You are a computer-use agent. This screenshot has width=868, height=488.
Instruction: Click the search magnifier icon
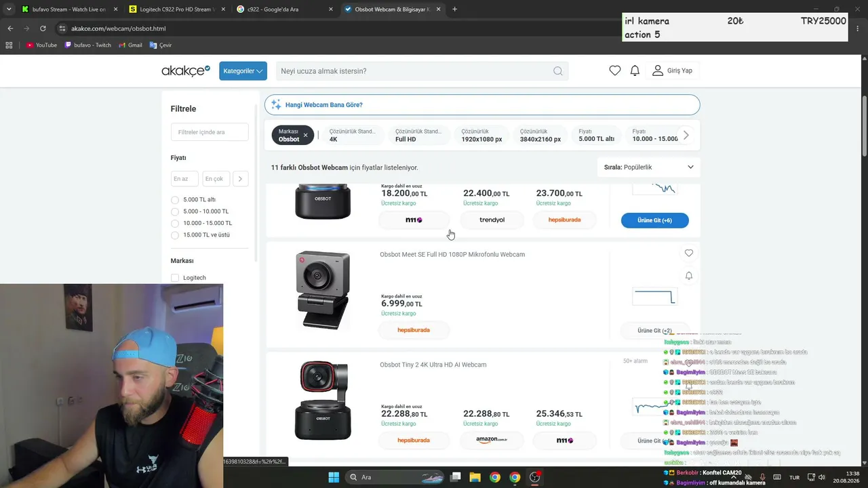pos(557,71)
